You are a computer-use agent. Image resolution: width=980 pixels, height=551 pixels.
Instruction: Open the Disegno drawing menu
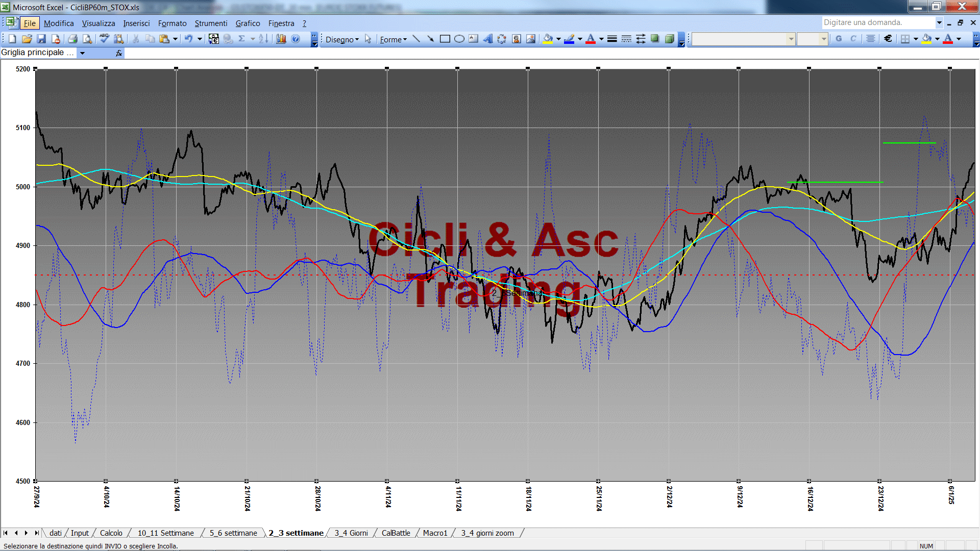tap(342, 39)
